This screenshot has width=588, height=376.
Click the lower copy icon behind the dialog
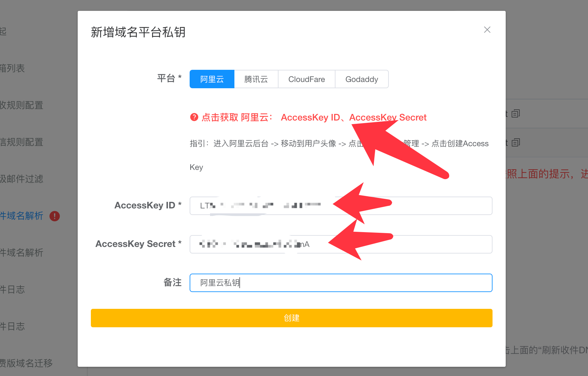(516, 143)
